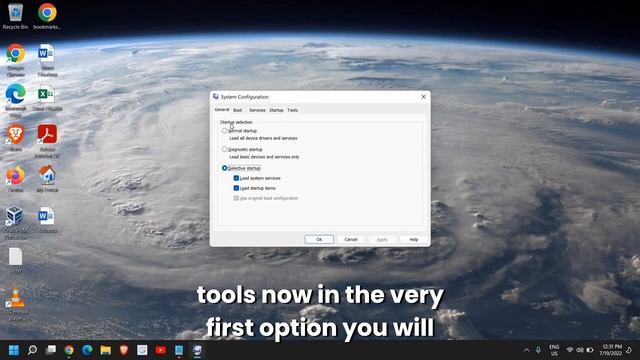This screenshot has height=360, width=640.
Task: Click the System Configuration title bar icon
Action: [216, 97]
